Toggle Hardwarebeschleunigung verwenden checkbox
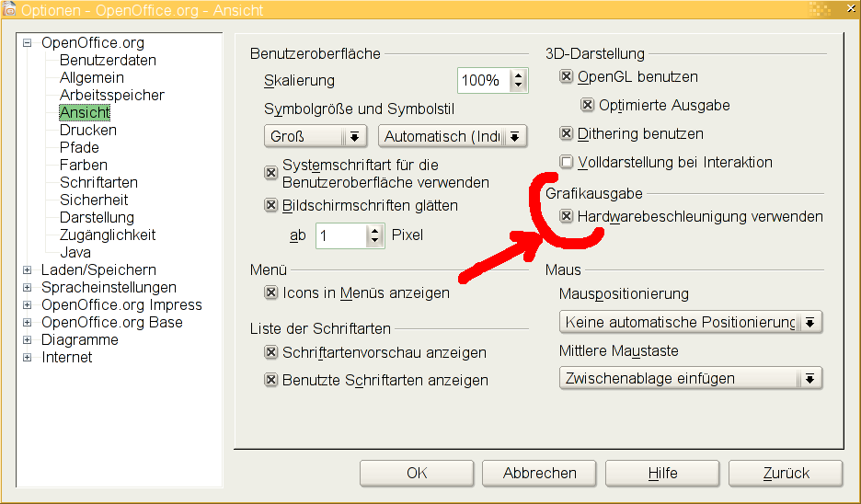 click(567, 217)
